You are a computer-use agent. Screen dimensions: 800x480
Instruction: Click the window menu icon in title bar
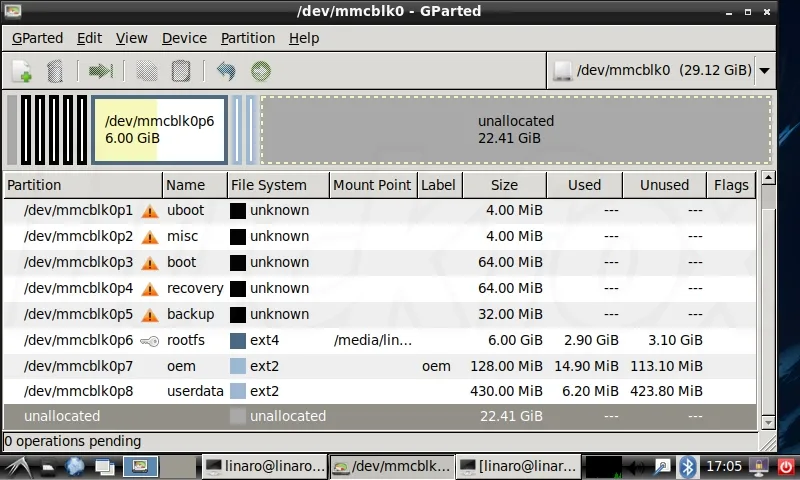pyautogui.click(x=13, y=11)
